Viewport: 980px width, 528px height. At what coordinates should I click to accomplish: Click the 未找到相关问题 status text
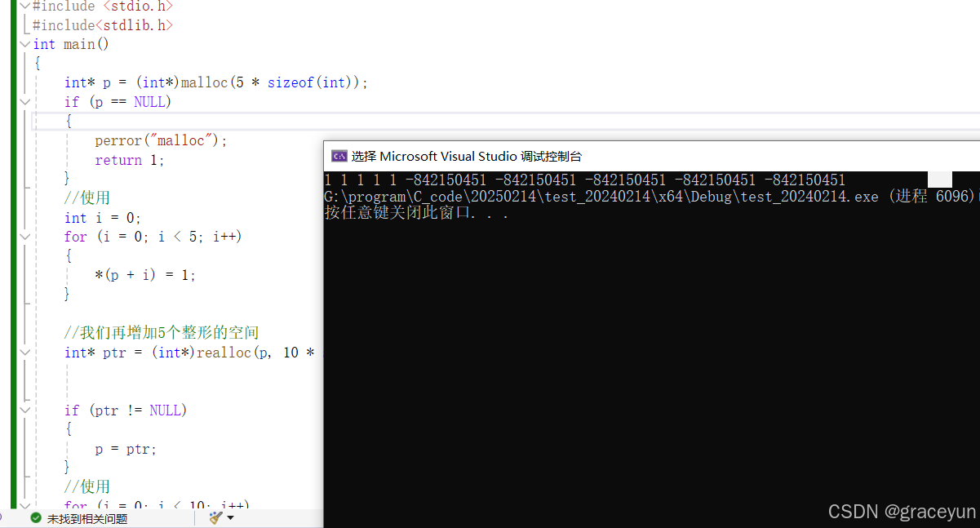coord(87,518)
